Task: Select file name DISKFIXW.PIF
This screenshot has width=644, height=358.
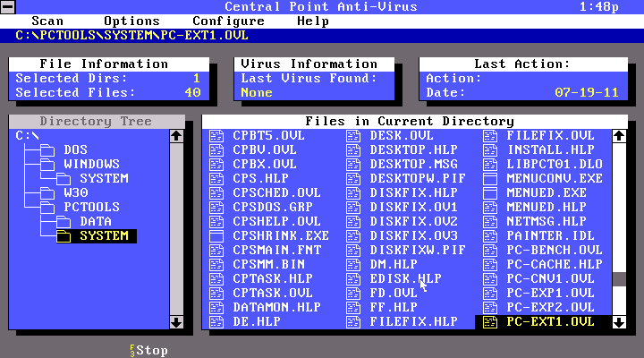Action: point(418,251)
